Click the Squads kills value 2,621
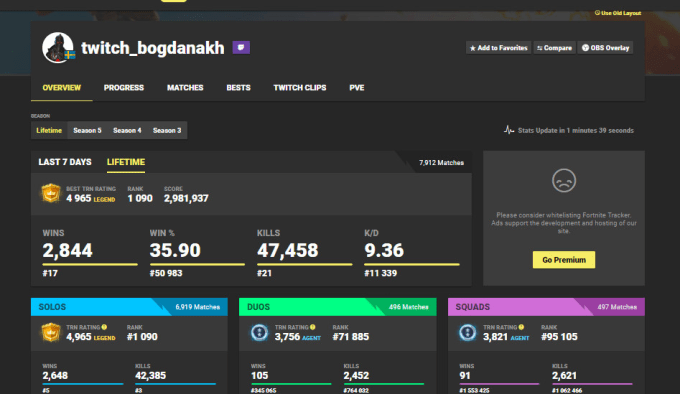Screen dimensions: 680x394 565,375
